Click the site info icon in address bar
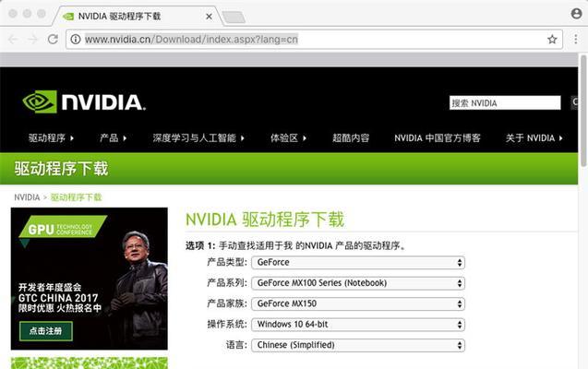This screenshot has width=588, height=369. tap(76, 39)
